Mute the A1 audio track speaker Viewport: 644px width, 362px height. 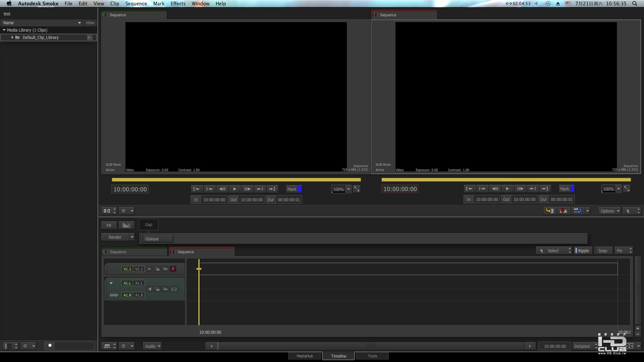coord(150,289)
